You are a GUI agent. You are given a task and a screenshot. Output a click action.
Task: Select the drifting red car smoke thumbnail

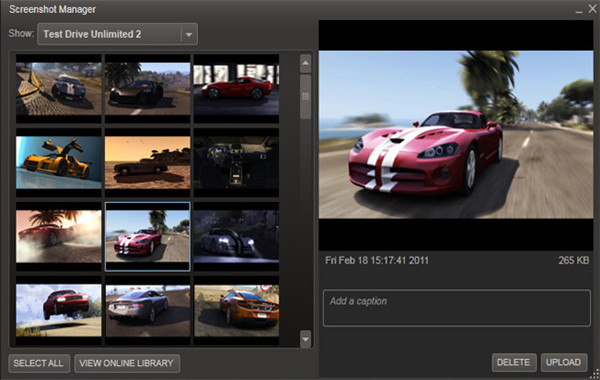[59, 236]
